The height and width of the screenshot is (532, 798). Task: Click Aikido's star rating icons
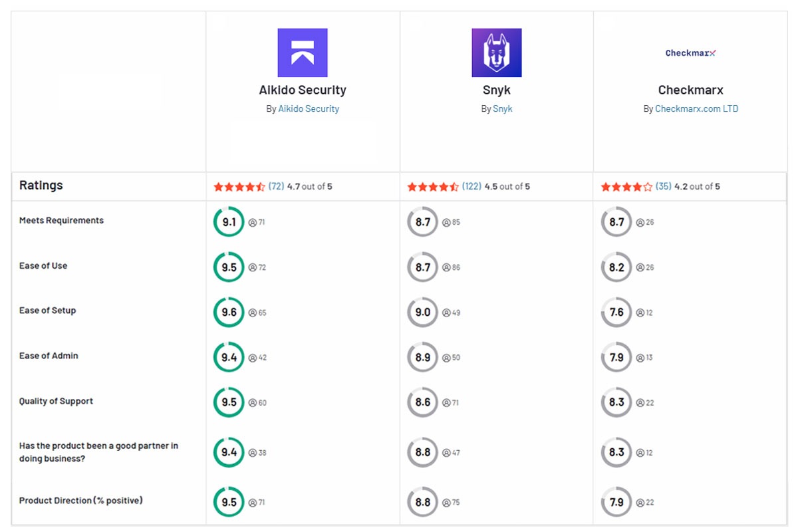[239, 187]
